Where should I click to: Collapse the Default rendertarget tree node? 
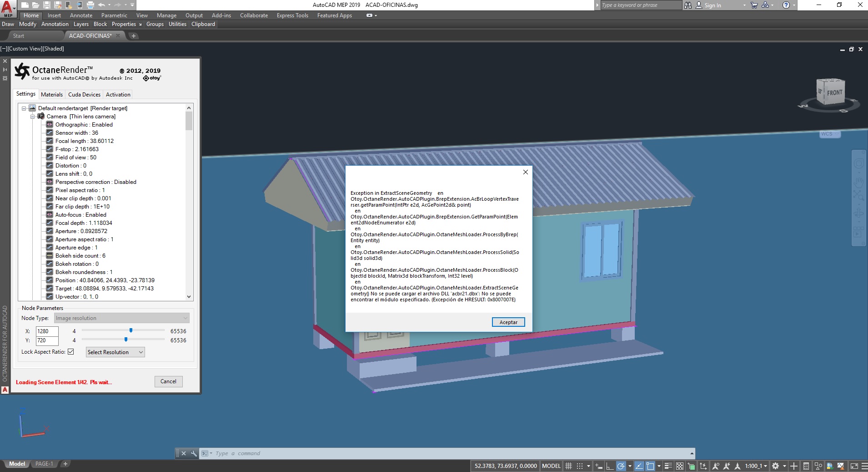coord(24,108)
